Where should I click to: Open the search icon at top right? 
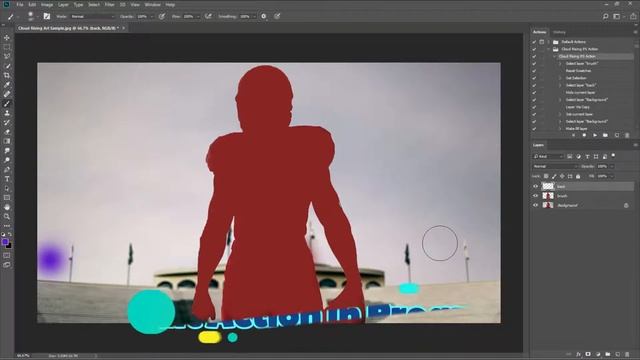pyautogui.click(x=606, y=16)
